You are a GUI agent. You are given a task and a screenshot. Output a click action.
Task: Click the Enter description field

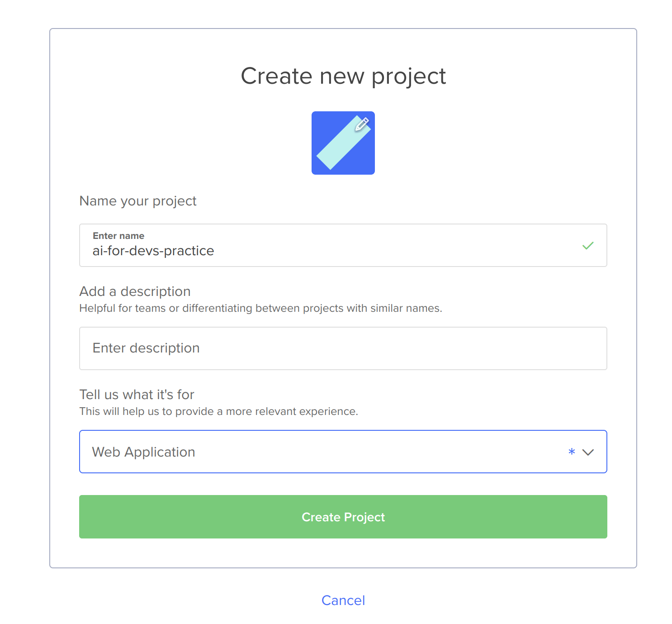coord(343,348)
